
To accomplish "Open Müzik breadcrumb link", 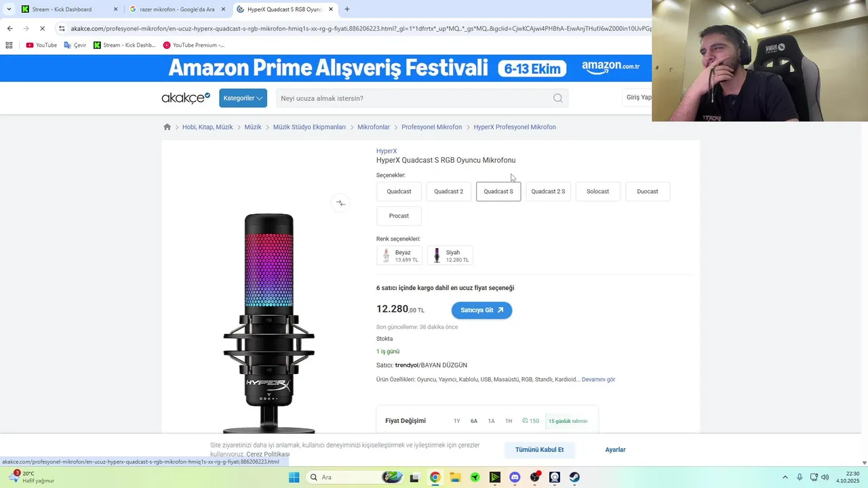I will [x=253, y=127].
